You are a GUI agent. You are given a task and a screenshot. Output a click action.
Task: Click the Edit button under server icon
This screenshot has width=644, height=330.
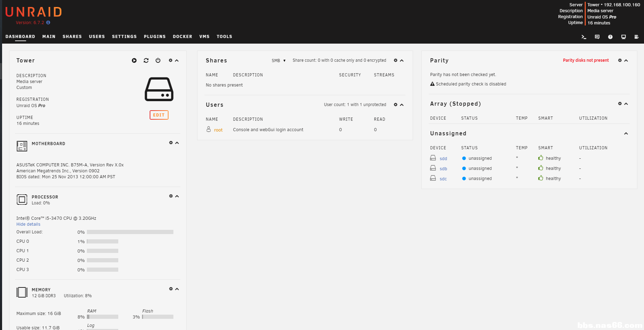pyautogui.click(x=159, y=115)
